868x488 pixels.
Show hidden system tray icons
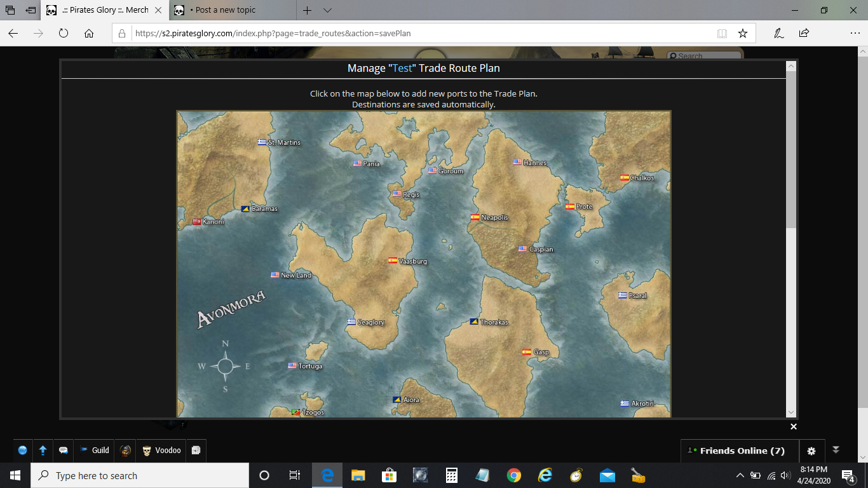coord(740,475)
